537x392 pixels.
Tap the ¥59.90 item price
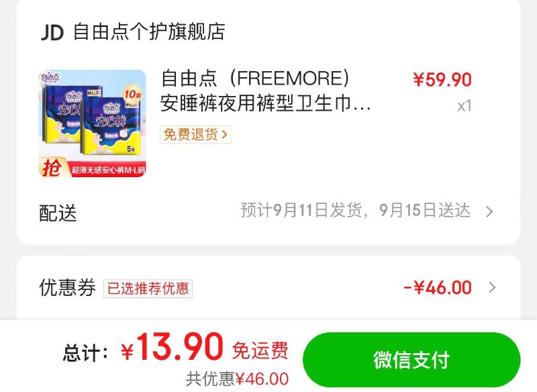(x=442, y=79)
